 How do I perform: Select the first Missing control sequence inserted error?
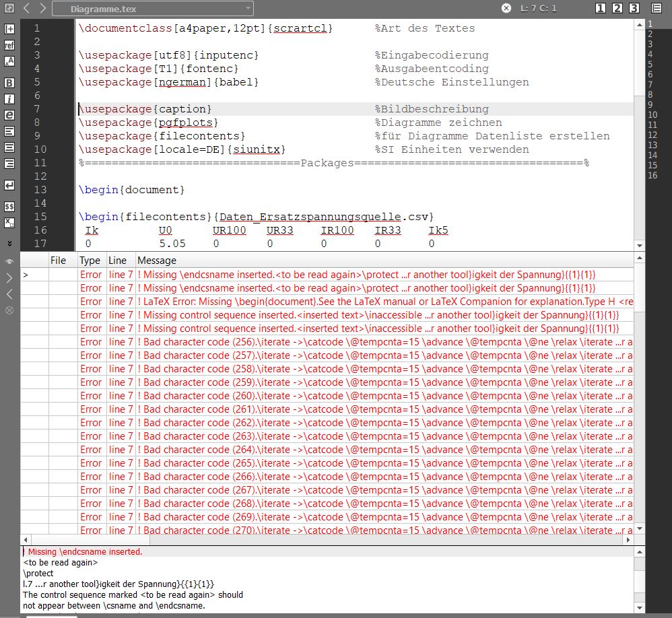[327, 315]
